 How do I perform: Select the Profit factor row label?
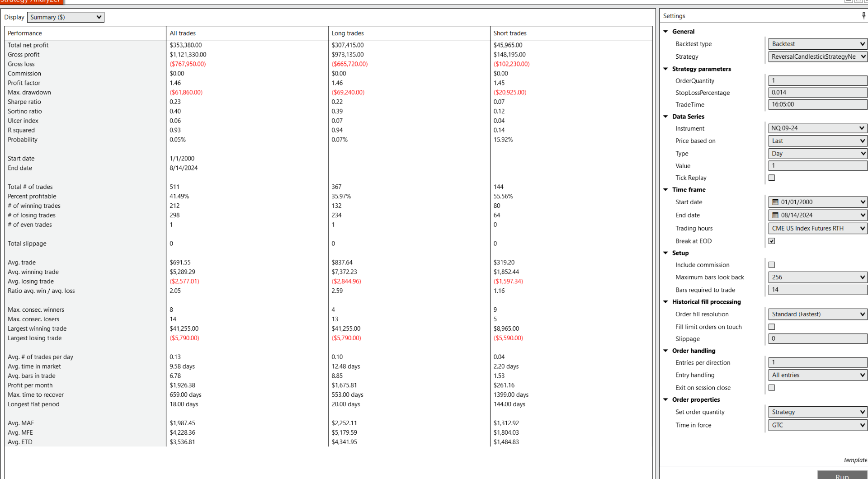(24, 83)
